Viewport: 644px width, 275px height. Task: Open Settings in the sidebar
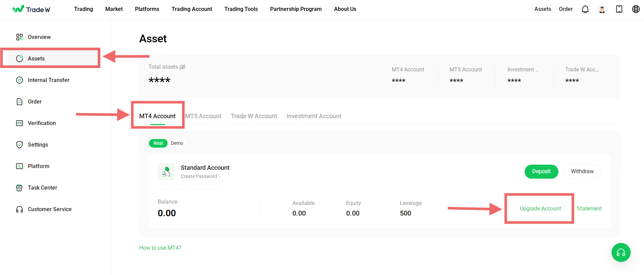point(38,145)
